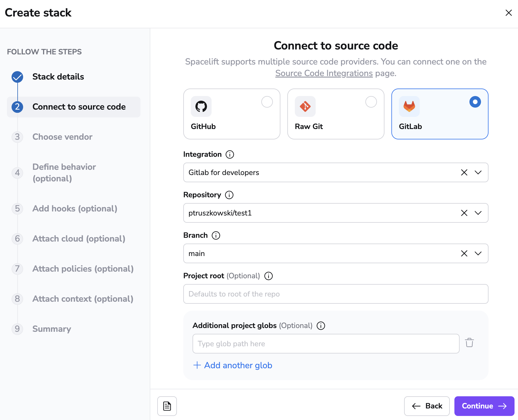Select the Raw Git radio button
Screen dimensions: 518x420
(371, 102)
